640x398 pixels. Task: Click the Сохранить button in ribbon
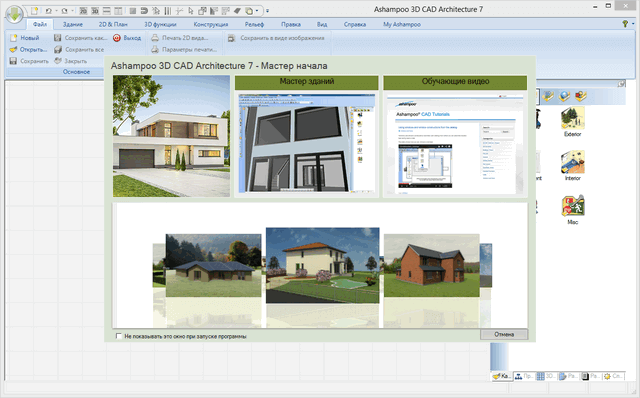(x=29, y=61)
